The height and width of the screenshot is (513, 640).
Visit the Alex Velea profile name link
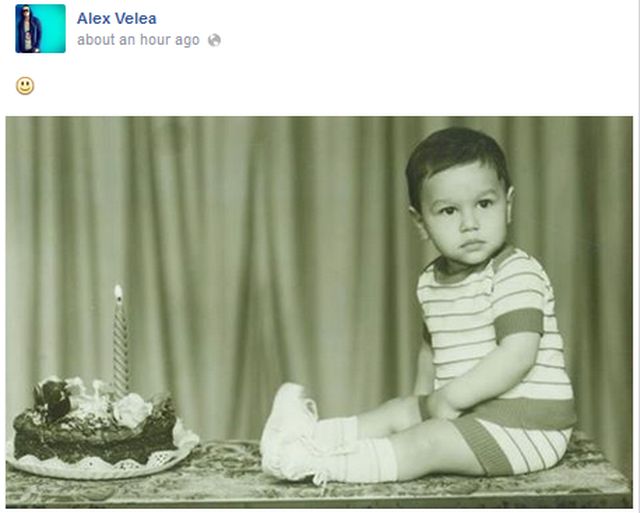116,18
